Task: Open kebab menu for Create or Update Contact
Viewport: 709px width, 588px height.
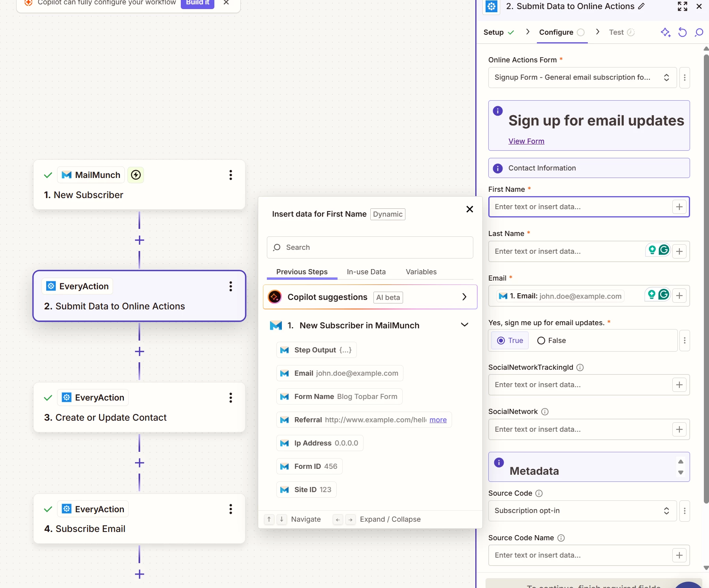Action: (x=231, y=397)
